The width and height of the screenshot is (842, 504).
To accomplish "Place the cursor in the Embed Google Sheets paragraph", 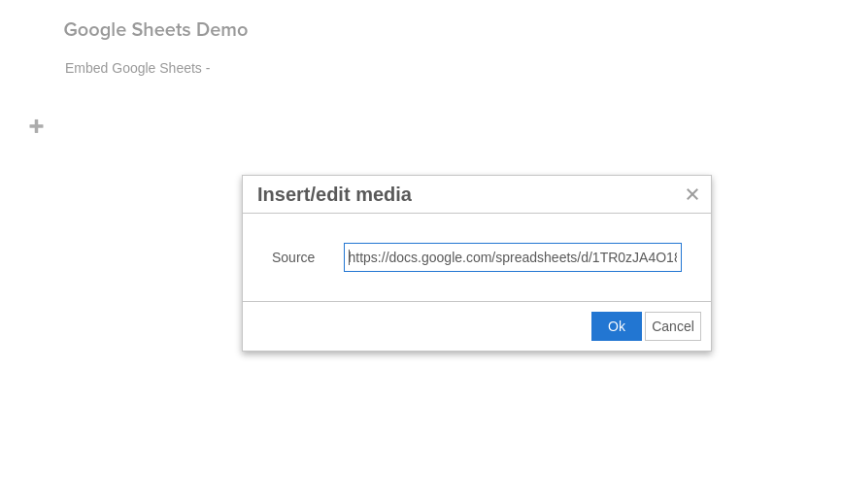I will (138, 68).
